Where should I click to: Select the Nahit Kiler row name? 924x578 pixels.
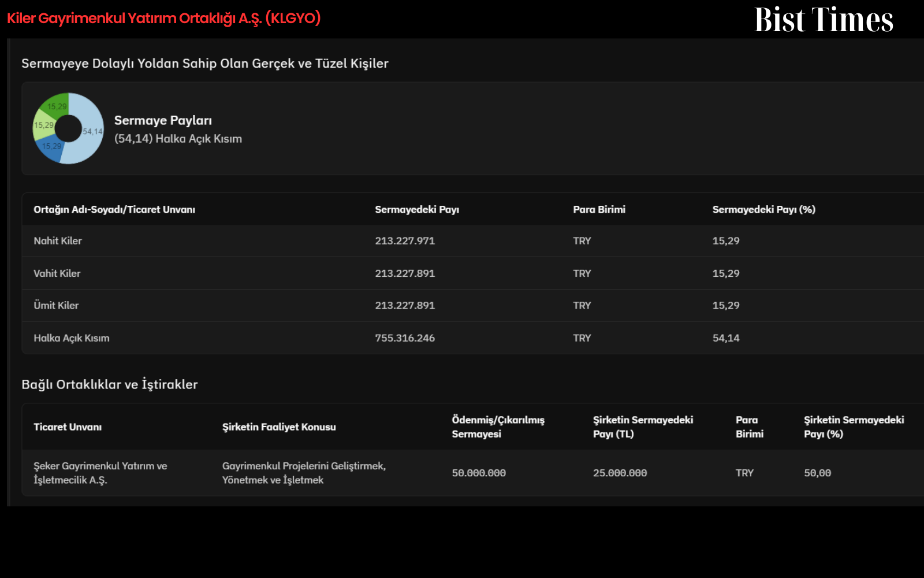[x=58, y=240]
